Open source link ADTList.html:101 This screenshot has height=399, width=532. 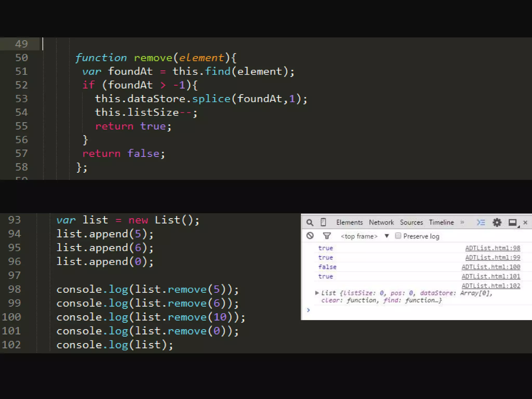point(491,276)
